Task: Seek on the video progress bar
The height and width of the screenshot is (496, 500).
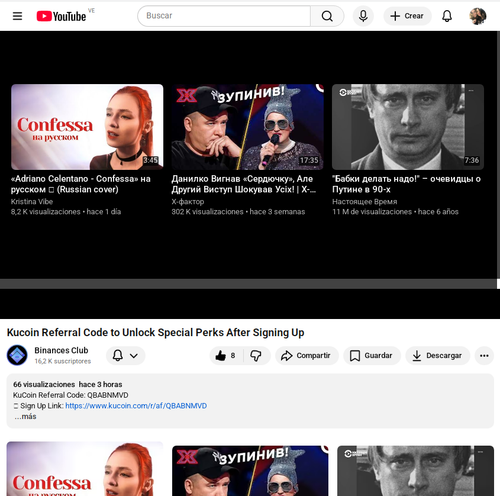Action: [248, 284]
